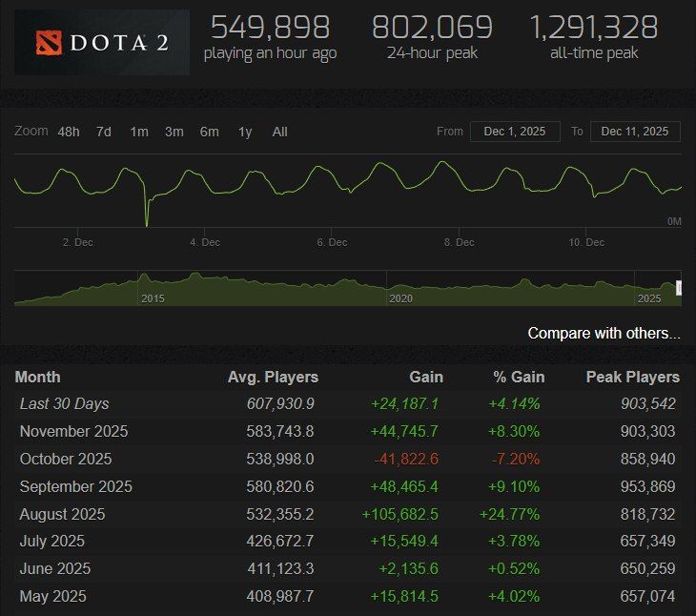Select the 1y zoom range

click(245, 132)
